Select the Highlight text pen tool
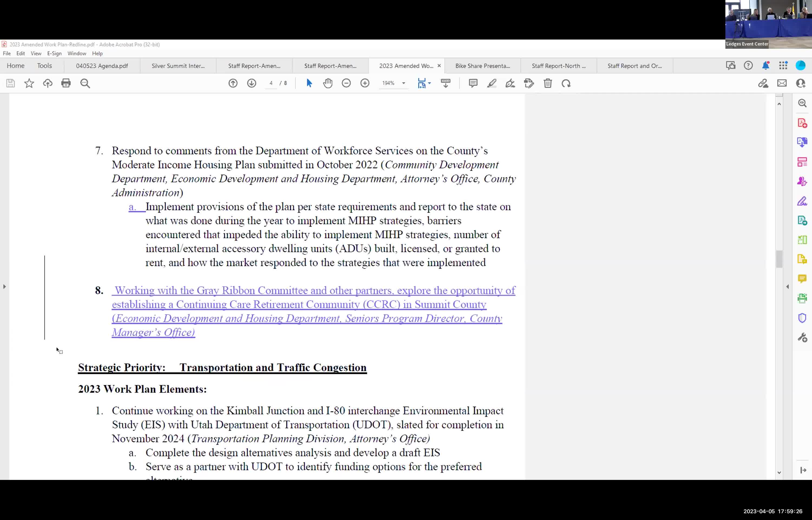Image resolution: width=812 pixels, height=520 pixels. [492, 83]
